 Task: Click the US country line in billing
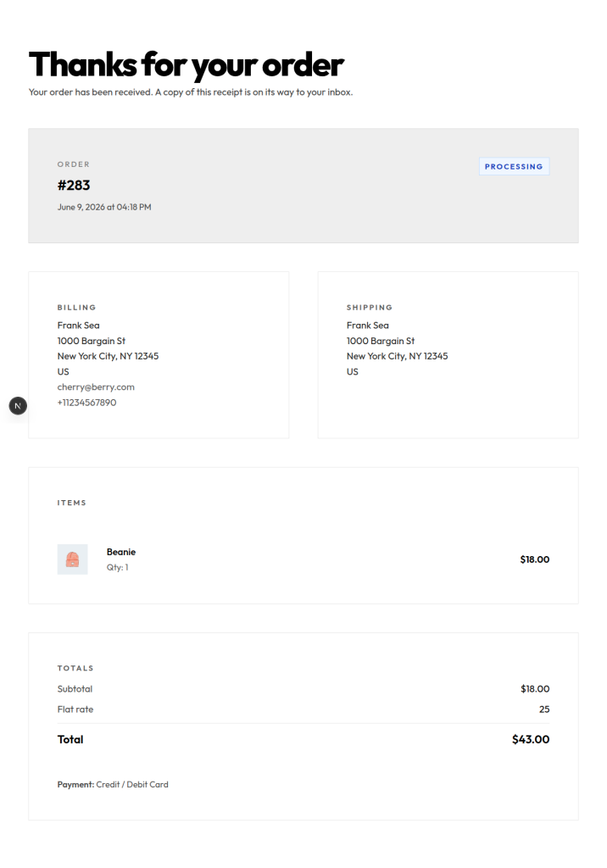[x=63, y=372]
